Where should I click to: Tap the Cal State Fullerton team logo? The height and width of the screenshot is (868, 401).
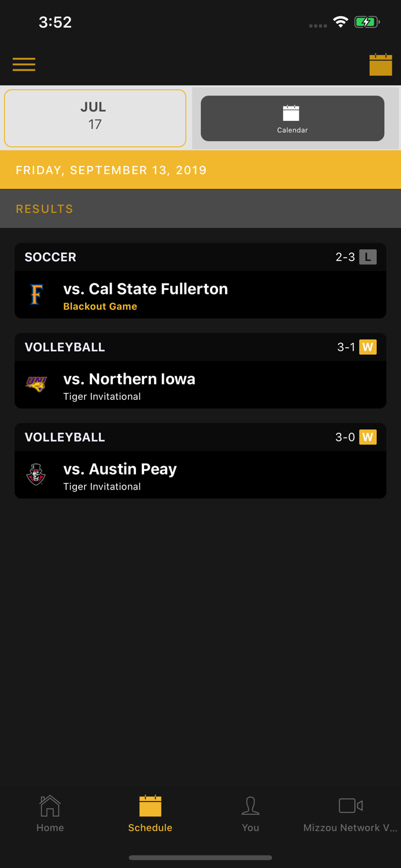pyautogui.click(x=36, y=295)
